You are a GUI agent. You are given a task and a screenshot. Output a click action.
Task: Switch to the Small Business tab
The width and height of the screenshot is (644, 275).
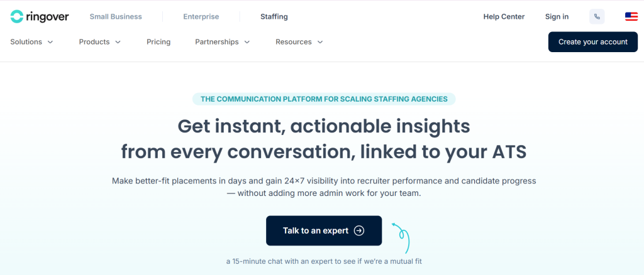[x=116, y=17]
